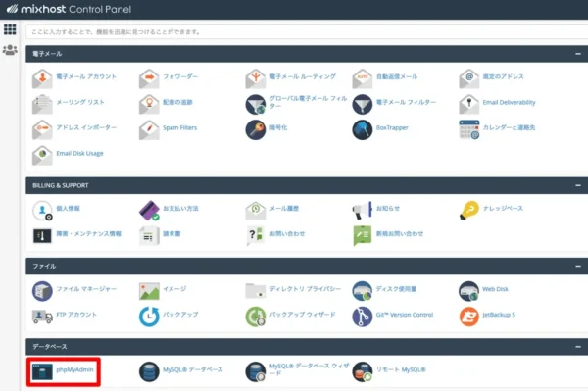Open the Address Importer icon (アドレス インポーター)
The width and height of the screenshot is (588, 391).
coord(42,129)
